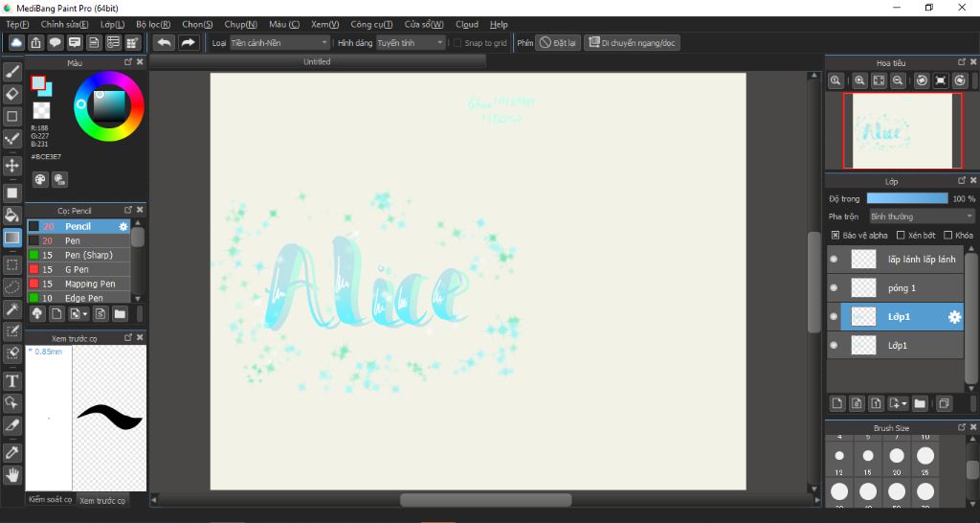Select the Mapping Pen brush
This screenshot has height=523, width=980.
[78, 284]
